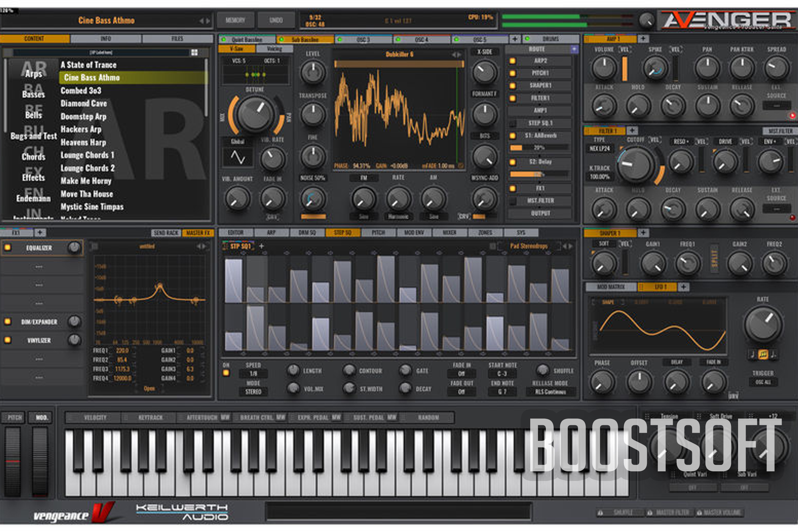Switch to the MIXER tab
The height and width of the screenshot is (532, 798).
449,233
